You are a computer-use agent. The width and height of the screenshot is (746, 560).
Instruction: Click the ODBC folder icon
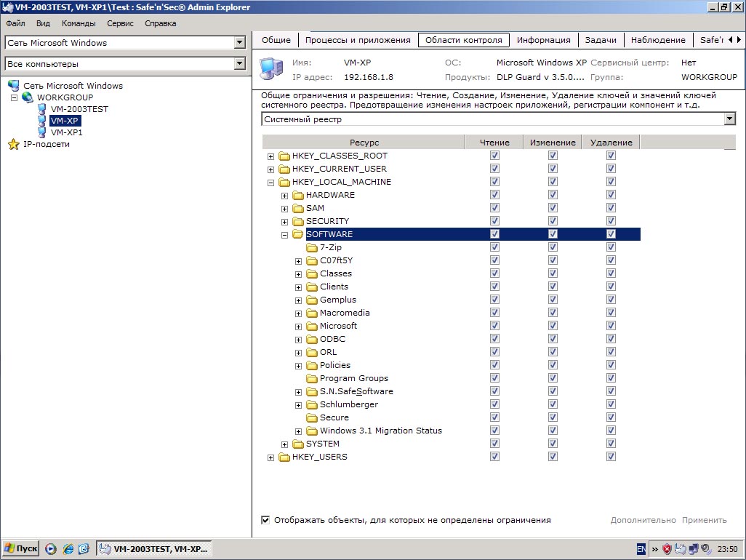[312, 339]
